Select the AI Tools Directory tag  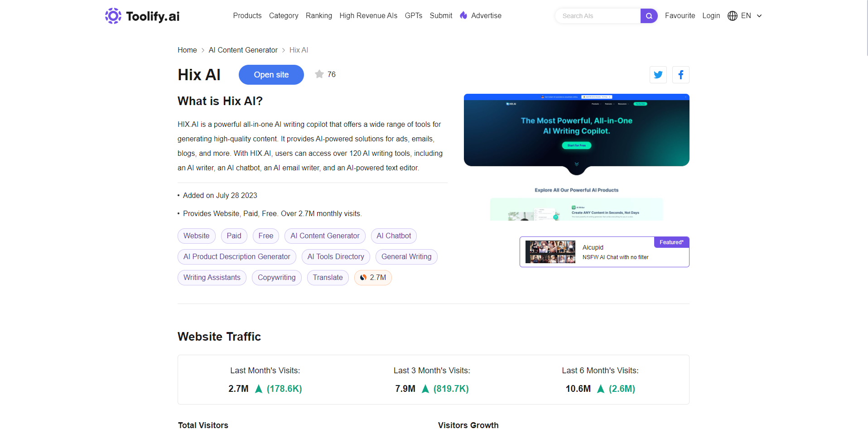pos(336,257)
